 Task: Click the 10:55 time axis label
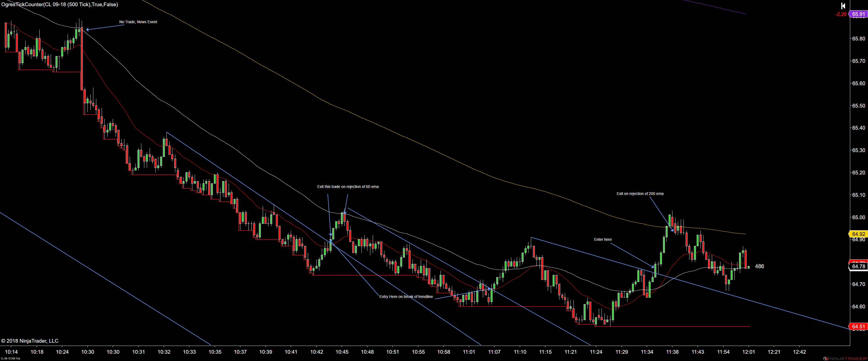(419, 352)
